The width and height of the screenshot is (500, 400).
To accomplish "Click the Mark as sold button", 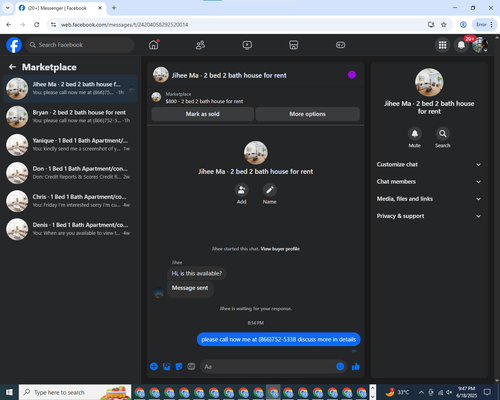I will 202,114.
